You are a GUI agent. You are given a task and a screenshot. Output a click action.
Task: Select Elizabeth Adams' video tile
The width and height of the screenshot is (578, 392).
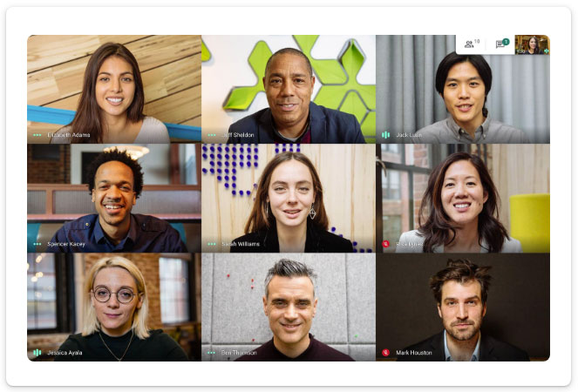click(114, 89)
